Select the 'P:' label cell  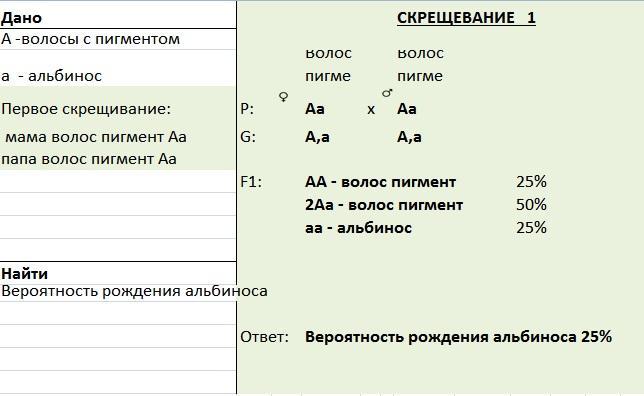247,109
